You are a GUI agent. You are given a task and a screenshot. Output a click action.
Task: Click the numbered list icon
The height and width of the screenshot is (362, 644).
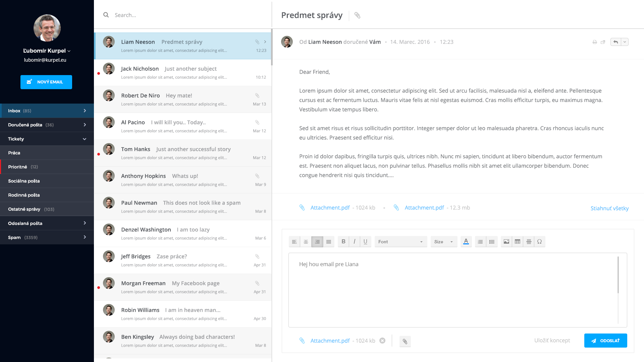tap(480, 242)
